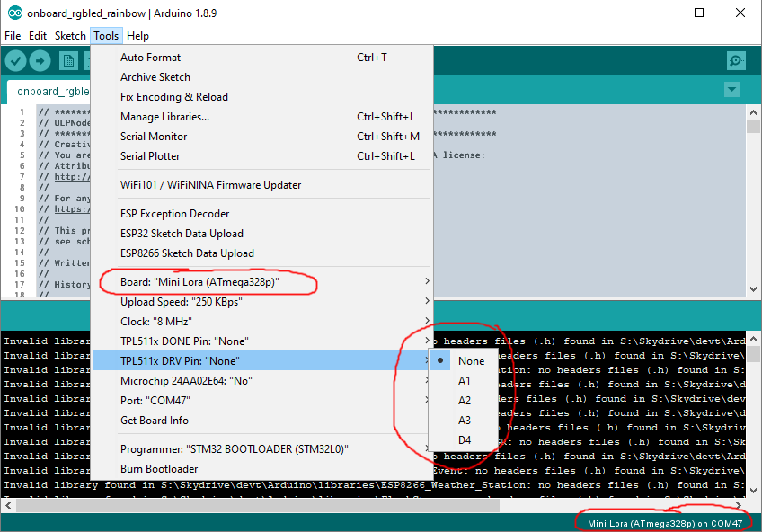Maximize the Arduino window
This screenshot has height=532, width=762.
(x=699, y=13)
